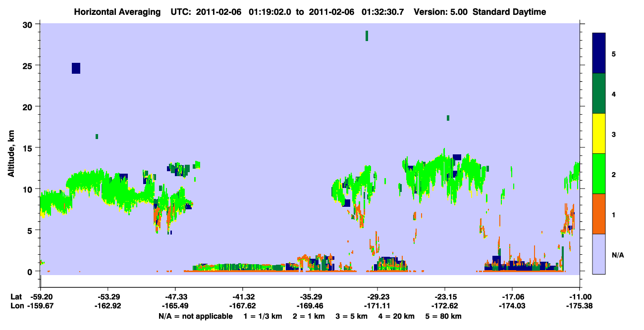Click the y-axis tick label '30'

[x=28, y=25]
